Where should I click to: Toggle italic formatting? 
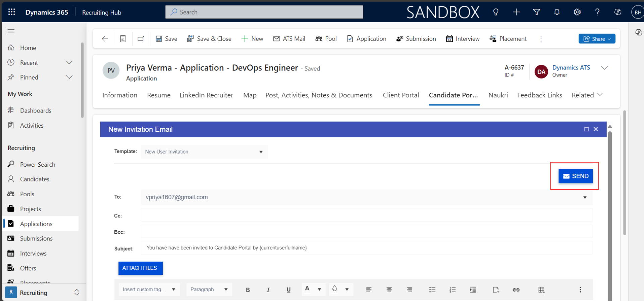pos(268,290)
